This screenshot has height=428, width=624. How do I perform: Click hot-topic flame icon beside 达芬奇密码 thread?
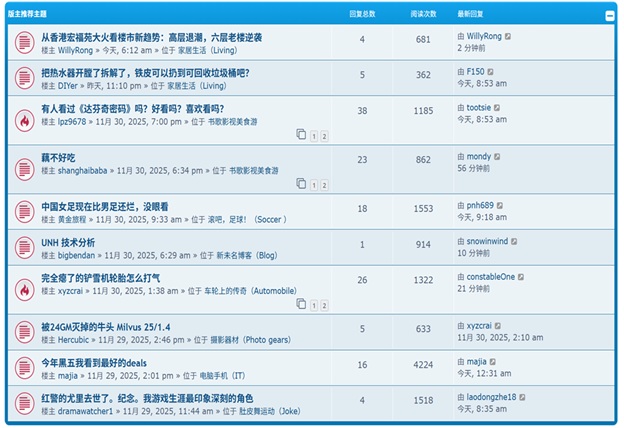point(25,120)
